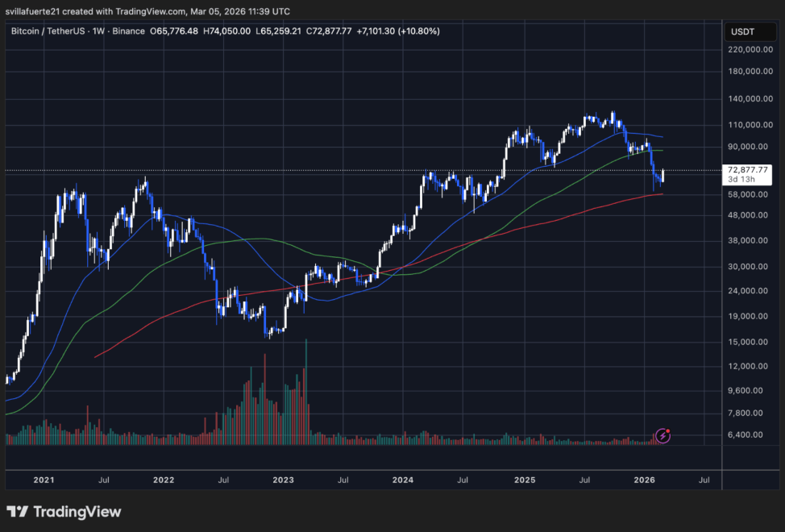Select the 72,877.77 current price label
This screenshot has width=785, height=532.
[x=749, y=170]
